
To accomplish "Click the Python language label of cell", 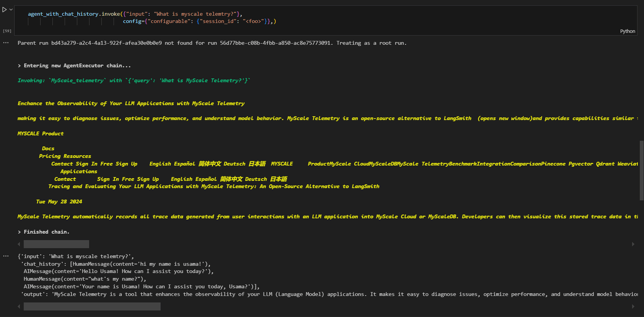I will pos(627,31).
